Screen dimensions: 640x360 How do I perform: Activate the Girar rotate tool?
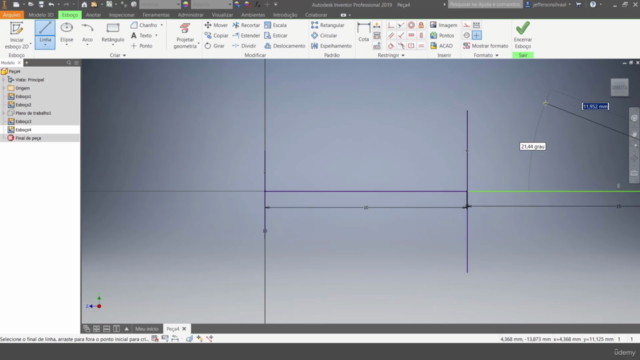pyautogui.click(x=214, y=46)
